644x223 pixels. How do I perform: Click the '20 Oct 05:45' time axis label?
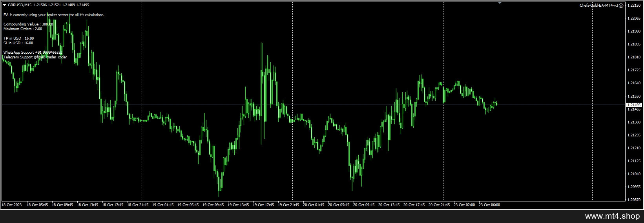point(339,205)
